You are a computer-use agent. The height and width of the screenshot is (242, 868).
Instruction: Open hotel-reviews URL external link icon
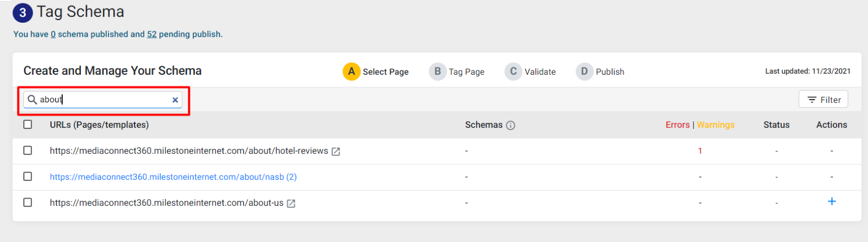point(336,152)
